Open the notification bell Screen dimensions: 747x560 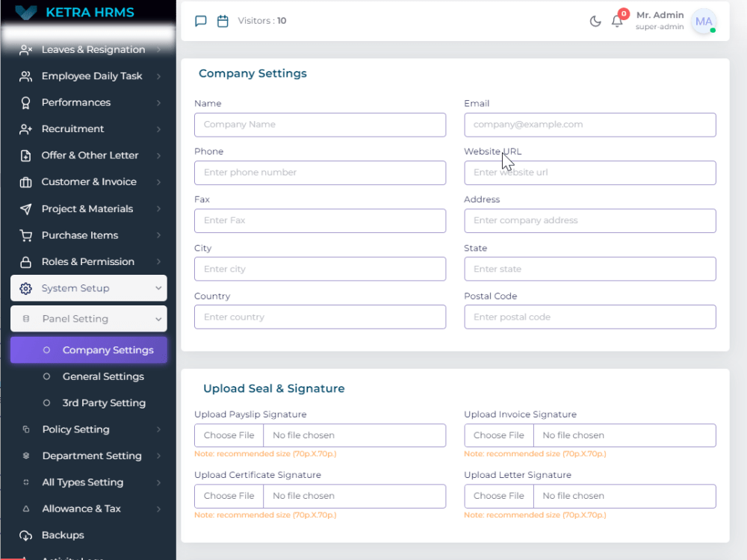click(x=616, y=21)
